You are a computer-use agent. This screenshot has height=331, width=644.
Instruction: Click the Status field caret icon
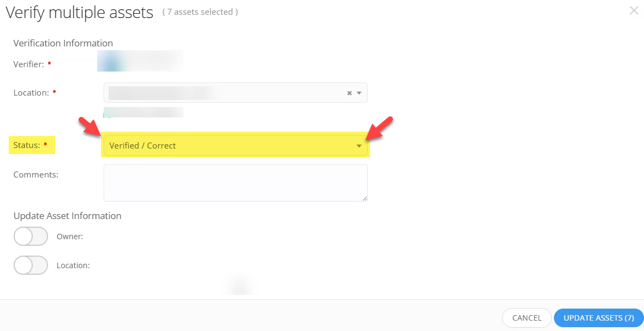359,145
